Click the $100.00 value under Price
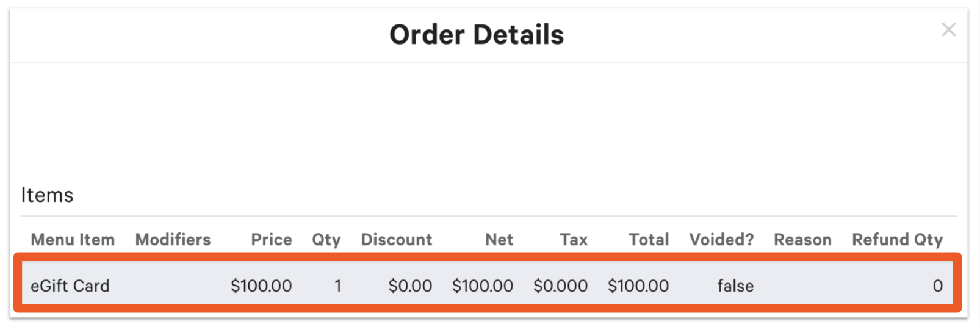Image resolution: width=980 pixels, height=327 pixels. pyautogui.click(x=261, y=286)
